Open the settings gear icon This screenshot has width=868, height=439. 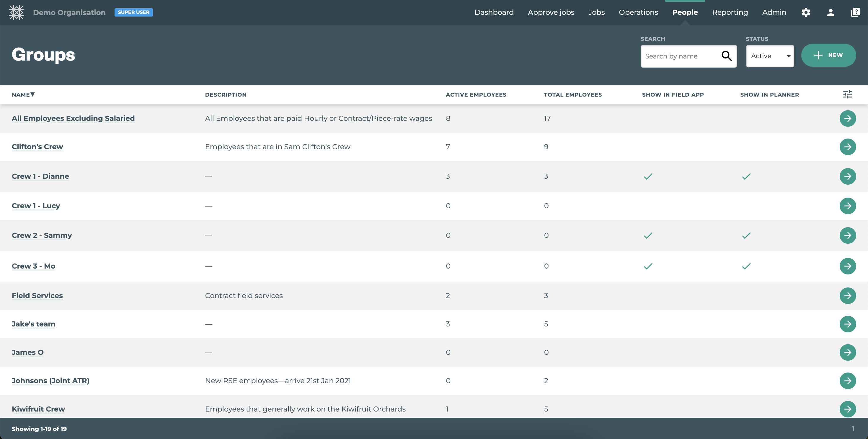point(806,12)
